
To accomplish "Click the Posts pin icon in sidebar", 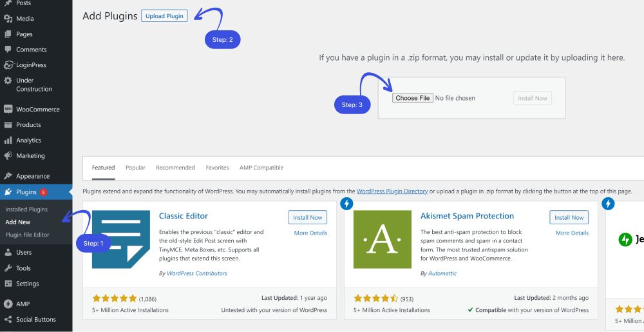I will [8, 3].
